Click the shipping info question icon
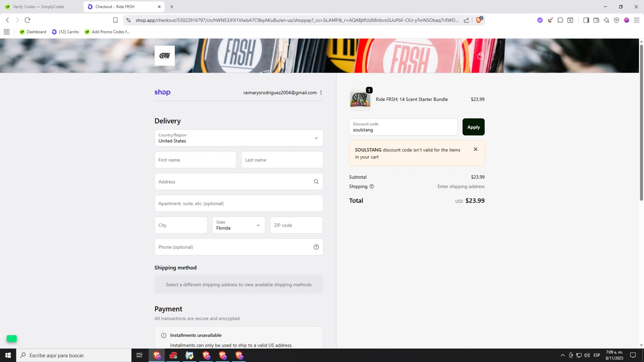 372,187
